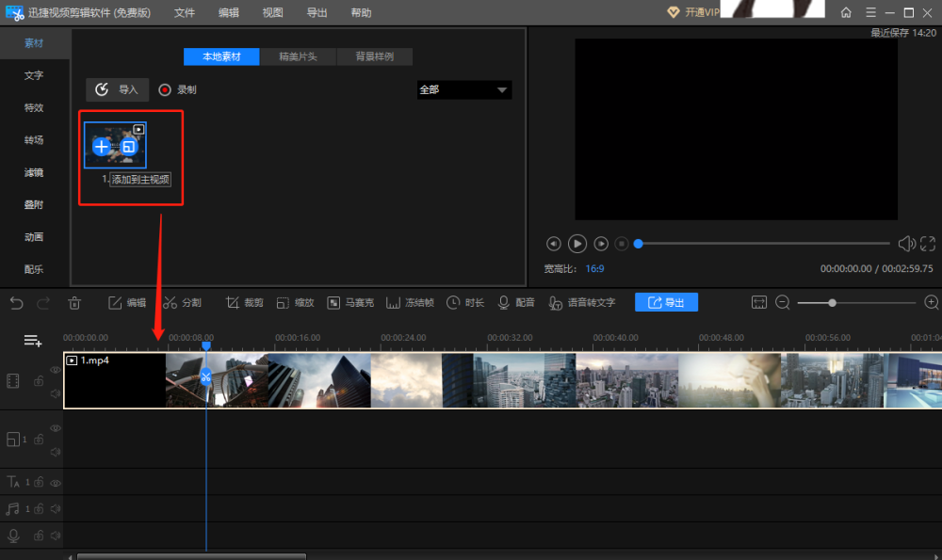Delete selection with the trash icon
The height and width of the screenshot is (560, 942).
pyautogui.click(x=75, y=302)
